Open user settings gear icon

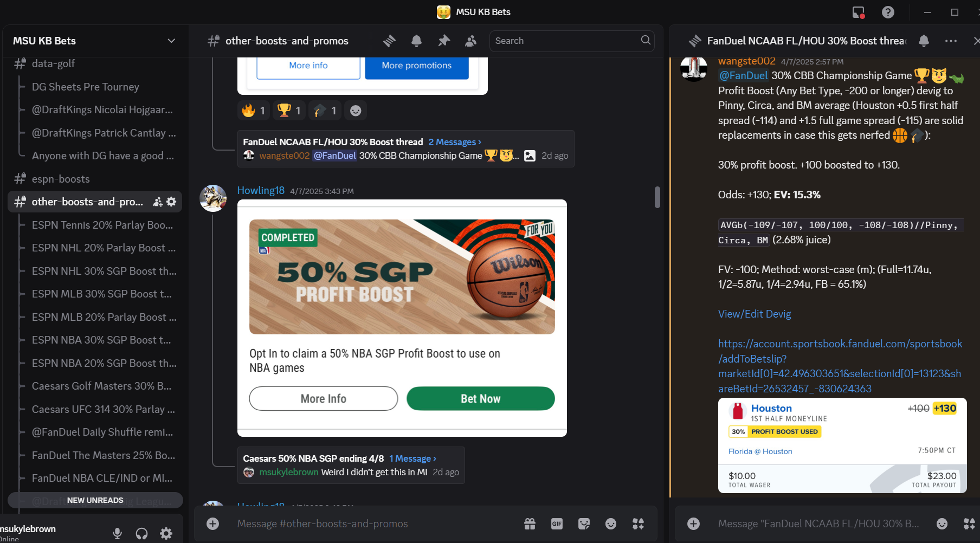[x=166, y=533]
